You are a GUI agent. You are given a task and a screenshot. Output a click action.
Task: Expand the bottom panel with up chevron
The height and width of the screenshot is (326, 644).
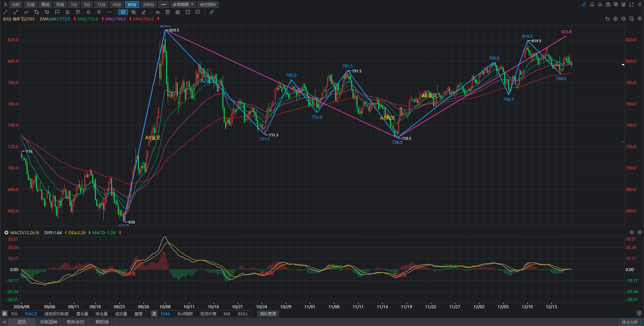tap(4, 322)
